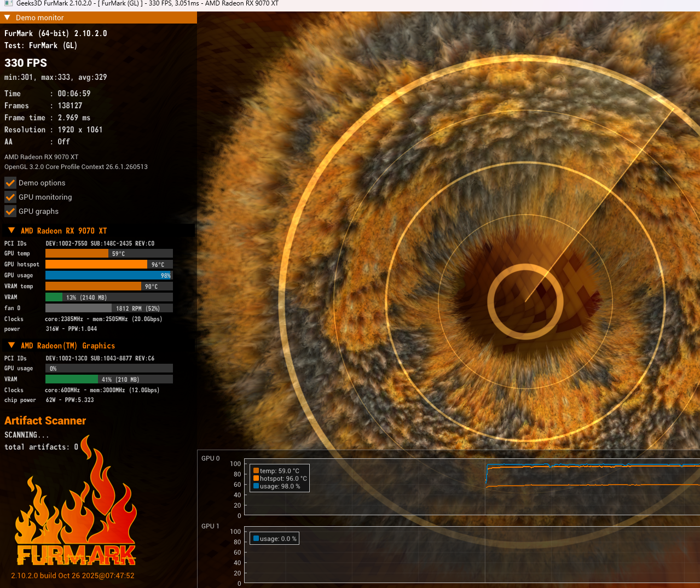Image resolution: width=700 pixels, height=588 pixels.
Task: Click the Resolution 1920 x 1061 value
Action: click(80, 130)
